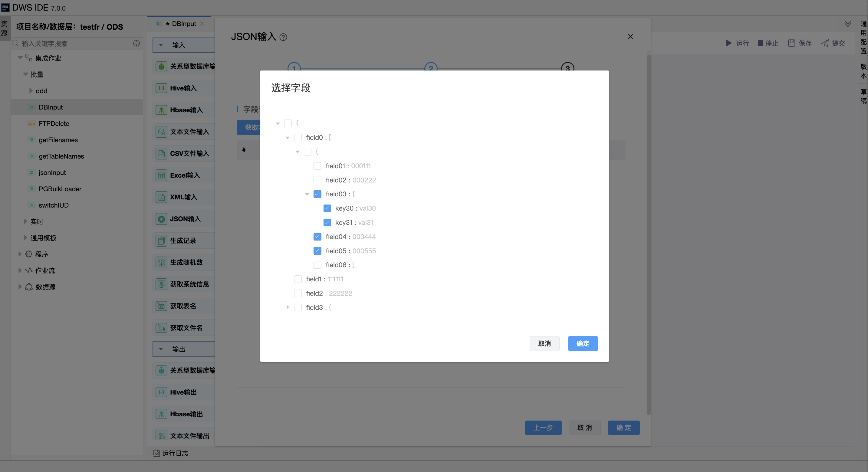868x472 pixels.
Task: Click the 运行日志 log icon
Action: click(x=156, y=453)
